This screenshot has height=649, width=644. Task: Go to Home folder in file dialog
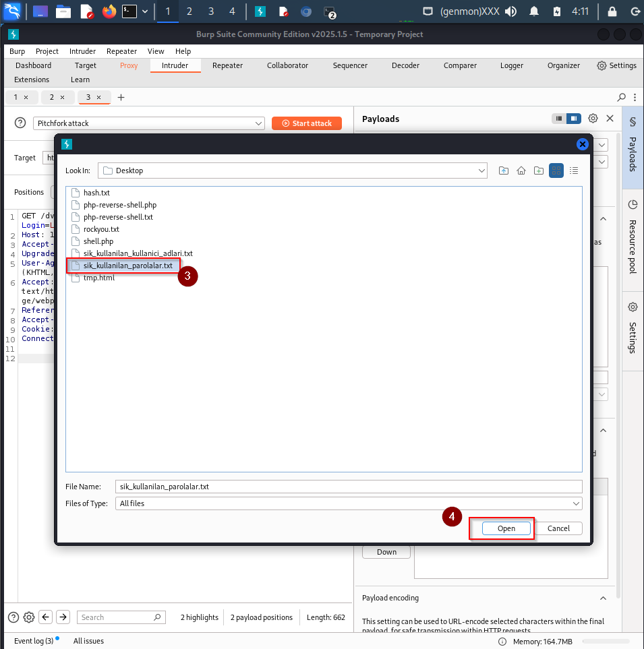click(521, 171)
